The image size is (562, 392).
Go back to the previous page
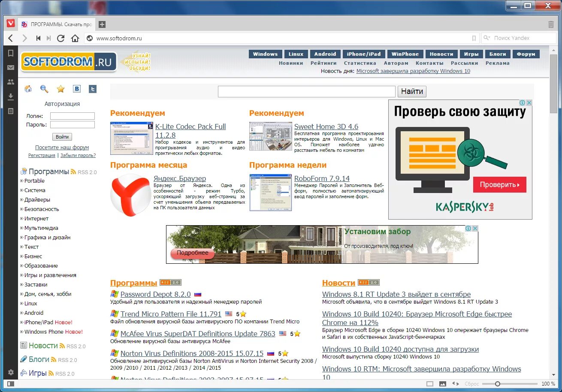(11, 38)
